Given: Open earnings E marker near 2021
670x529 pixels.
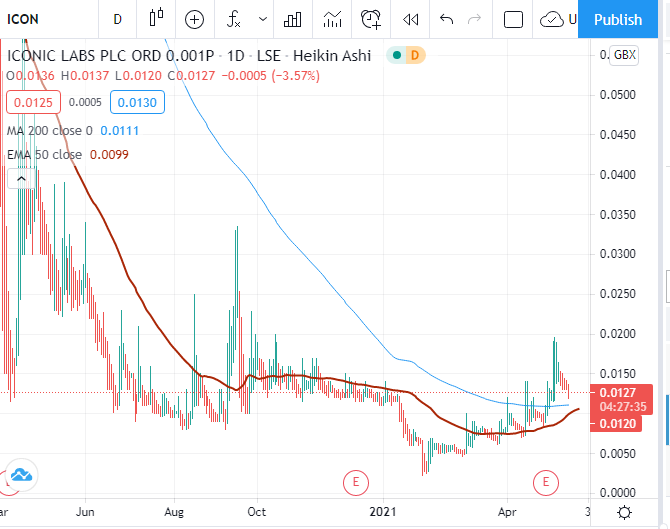Looking at the screenshot, I should click(x=356, y=482).
